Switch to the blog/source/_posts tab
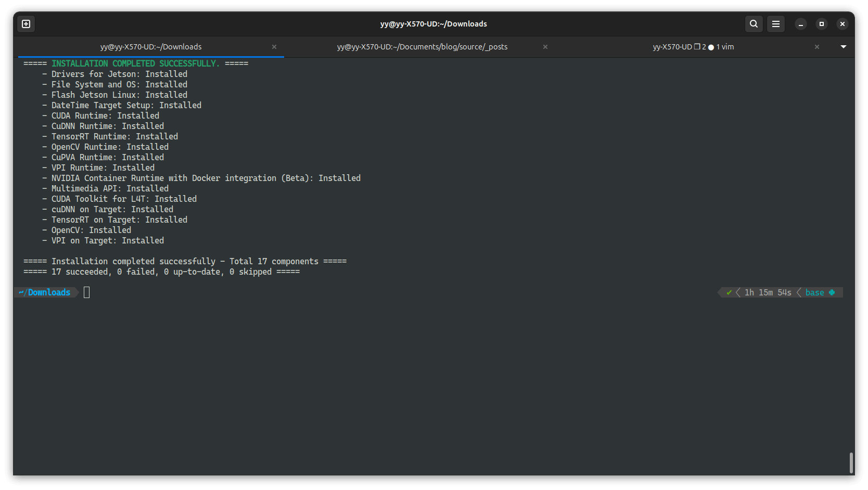 pos(422,47)
